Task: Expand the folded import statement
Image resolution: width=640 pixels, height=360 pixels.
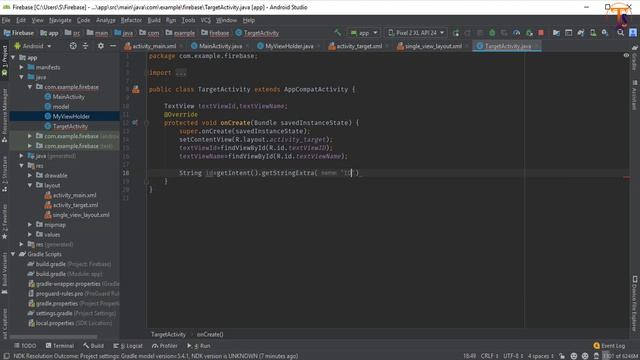Action: 181,73
